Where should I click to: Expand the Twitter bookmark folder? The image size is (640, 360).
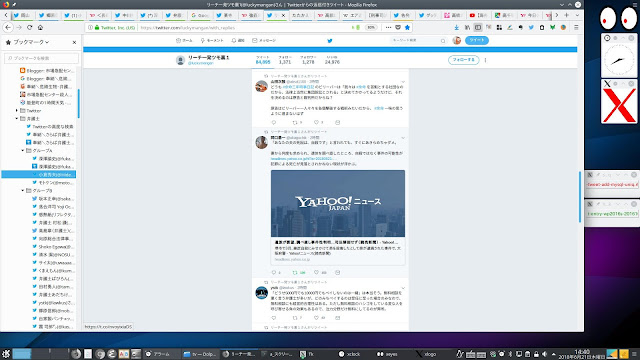click(x=17, y=111)
